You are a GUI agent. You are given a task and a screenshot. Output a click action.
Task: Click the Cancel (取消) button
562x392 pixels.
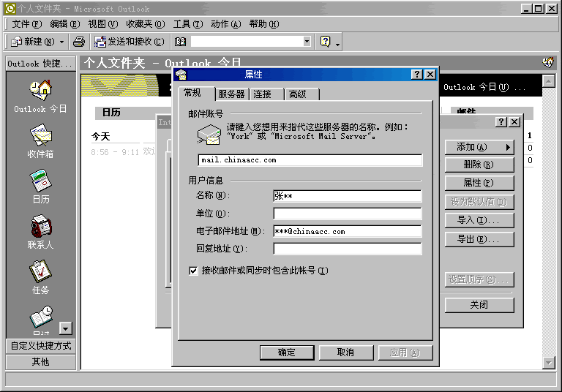click(346, 353)
